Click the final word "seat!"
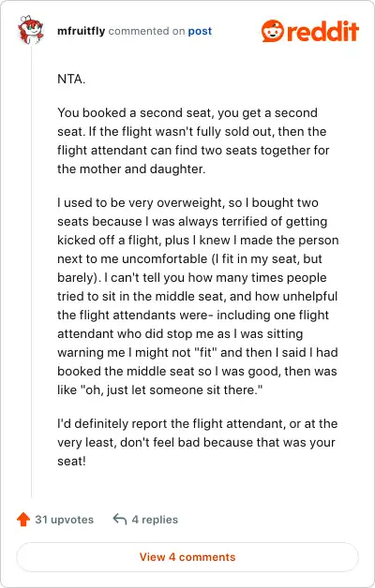The image size is (375, 588). click(x=71, y=462)
